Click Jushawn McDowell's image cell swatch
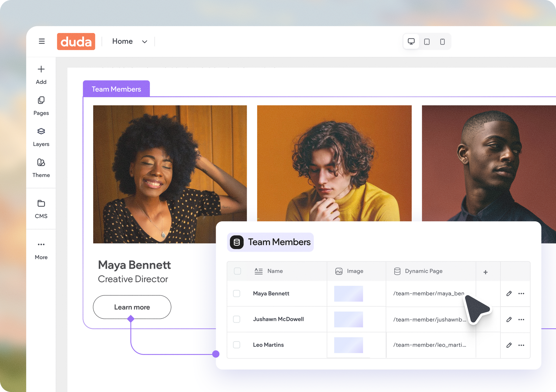 [x=348, y=319]
